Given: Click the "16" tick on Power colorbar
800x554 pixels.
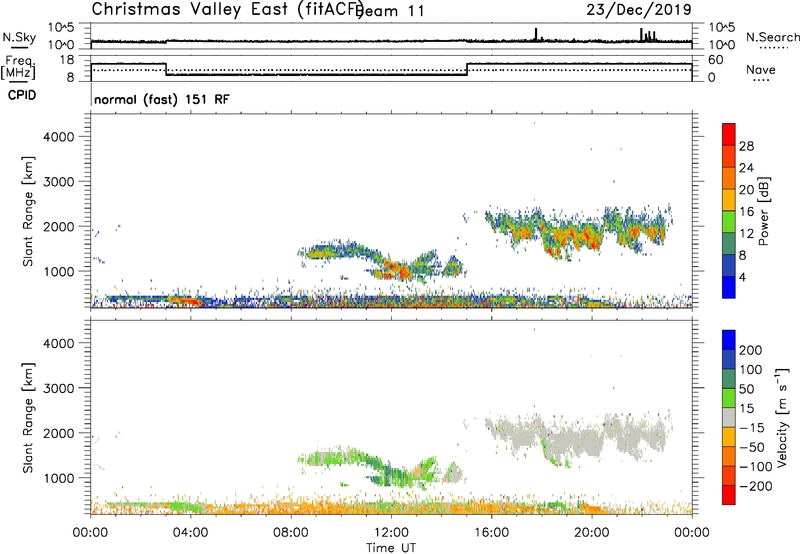Looking at the screenshot, I should 746,212.
